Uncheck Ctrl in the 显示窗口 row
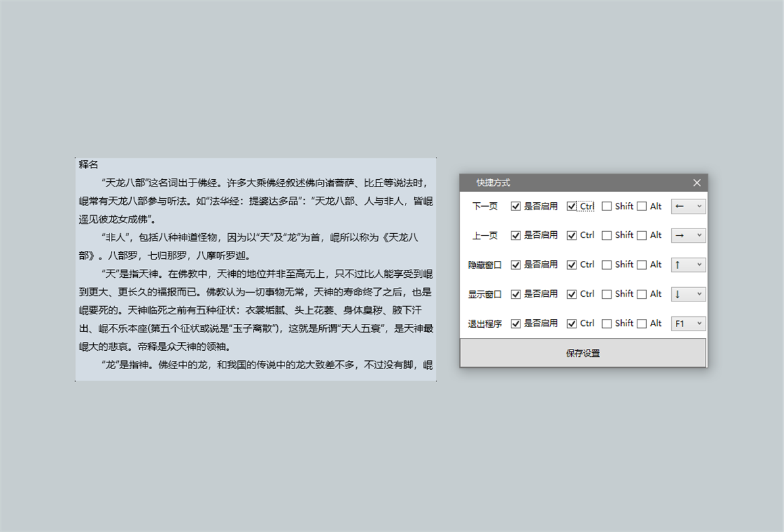This screenshot has width=784, height=532. coord(572,294)
